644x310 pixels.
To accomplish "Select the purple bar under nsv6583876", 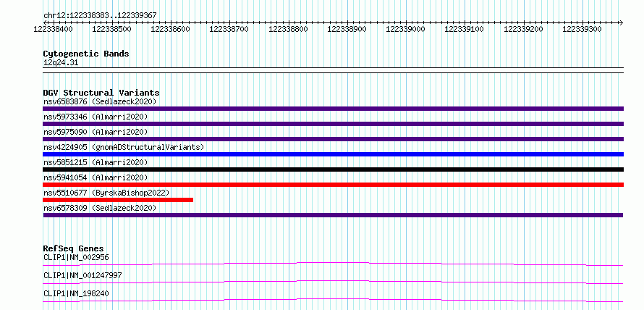I will (333, 109).
